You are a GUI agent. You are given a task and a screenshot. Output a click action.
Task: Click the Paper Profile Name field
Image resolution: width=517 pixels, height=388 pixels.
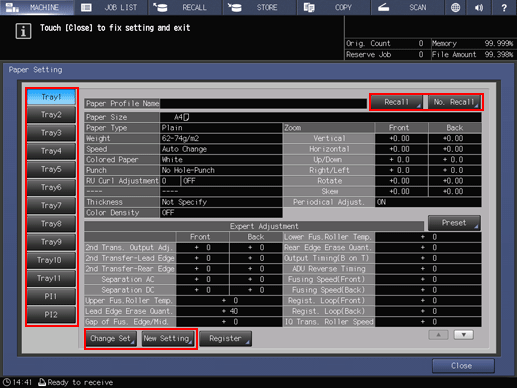pyautogui.click(x=263, y=104)
